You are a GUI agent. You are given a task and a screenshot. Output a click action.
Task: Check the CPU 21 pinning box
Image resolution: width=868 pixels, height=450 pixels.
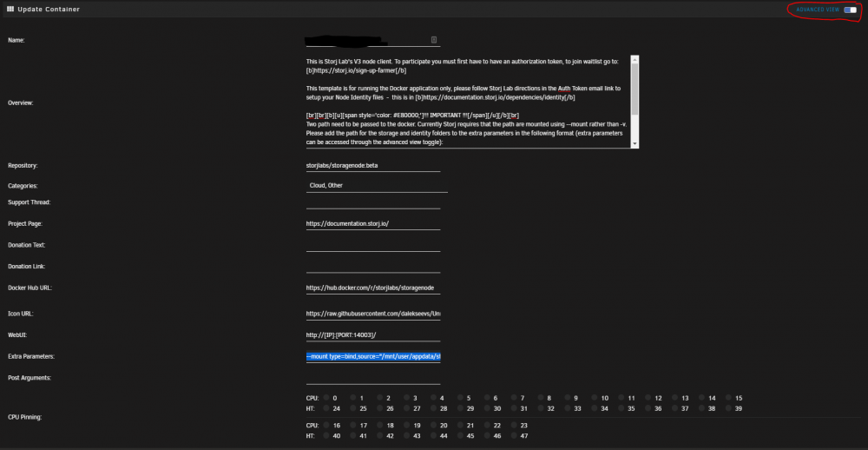click(x=461, y=426)
